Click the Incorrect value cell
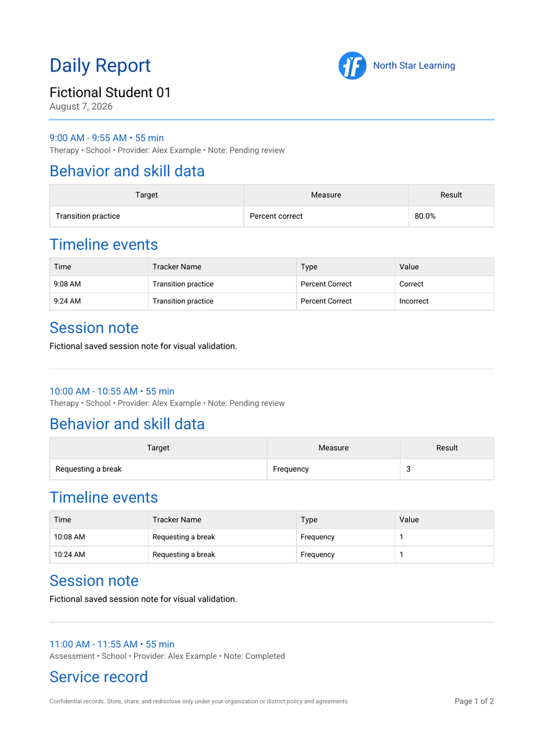This screenshot has height=756, width=544. pyautogui.click(x=444, y=301)
